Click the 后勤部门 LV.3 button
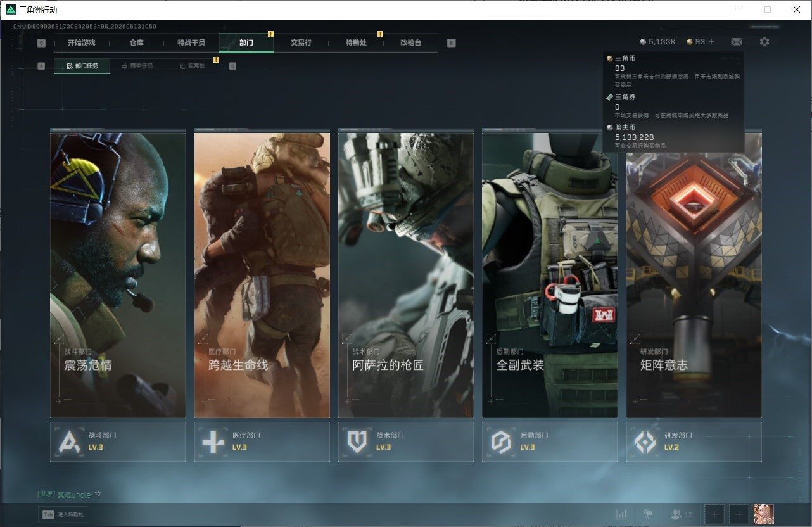The image size is (812, 527). pos(550,441)
